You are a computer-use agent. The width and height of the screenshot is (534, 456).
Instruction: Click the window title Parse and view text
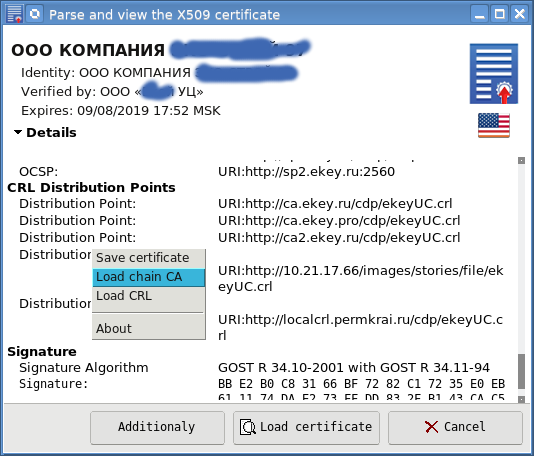pos(164,15)
